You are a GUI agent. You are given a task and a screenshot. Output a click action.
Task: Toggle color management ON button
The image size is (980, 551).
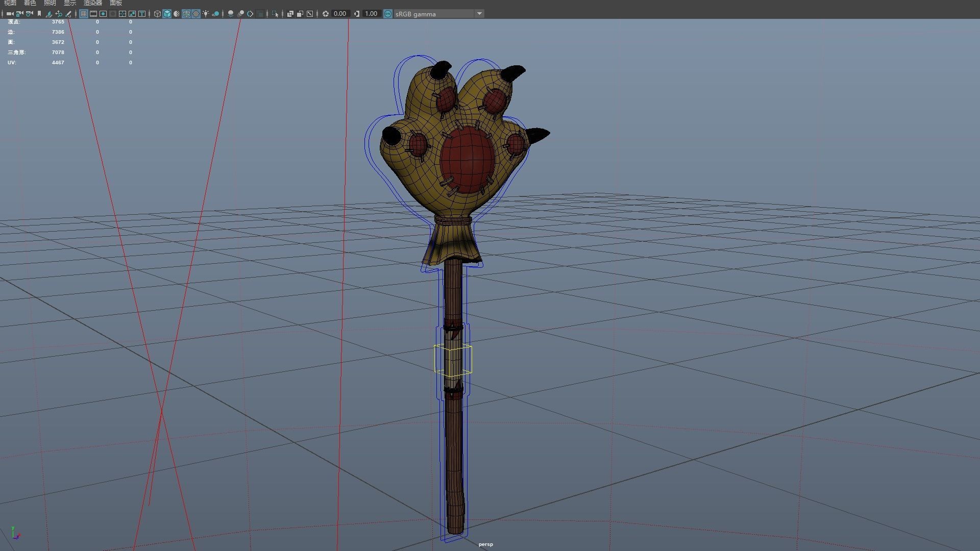point(388,14)
